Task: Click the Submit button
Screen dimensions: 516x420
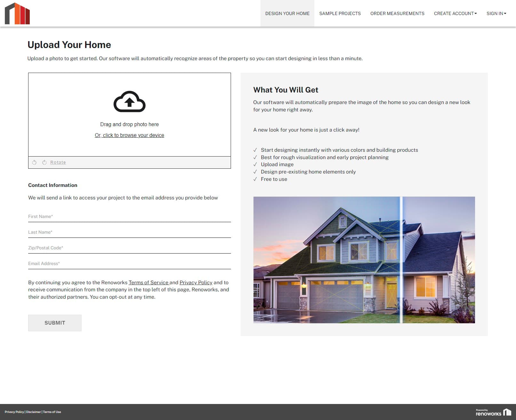Action: [55, 323]
